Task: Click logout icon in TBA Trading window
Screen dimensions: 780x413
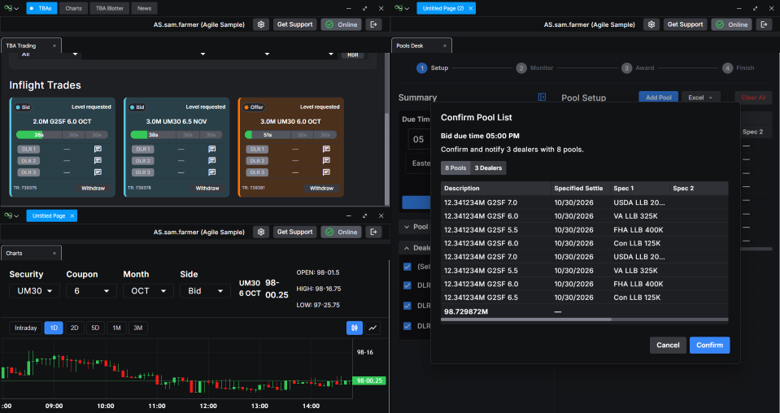Action: [374, 24]
